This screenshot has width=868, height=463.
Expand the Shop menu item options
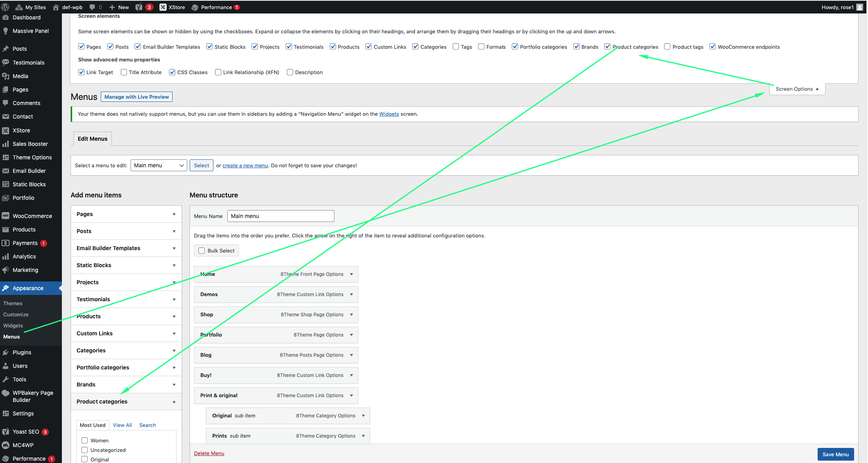click(351, 315)
